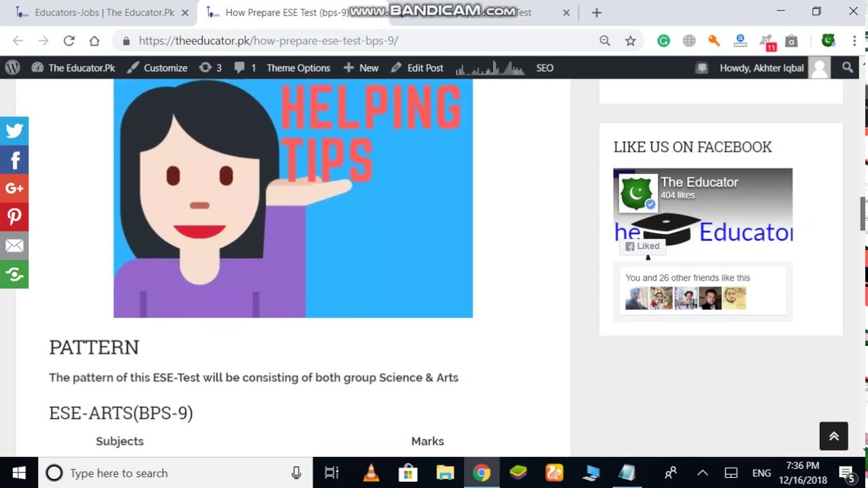868x488 pixels.
Task: Share the post by email sidebar button
Action: coord(14,245)
